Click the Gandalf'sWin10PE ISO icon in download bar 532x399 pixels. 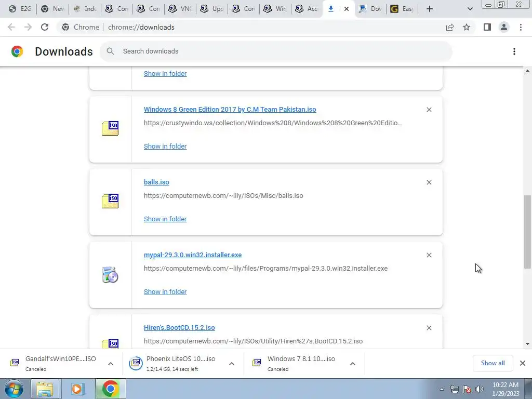(x=15, y=363)
